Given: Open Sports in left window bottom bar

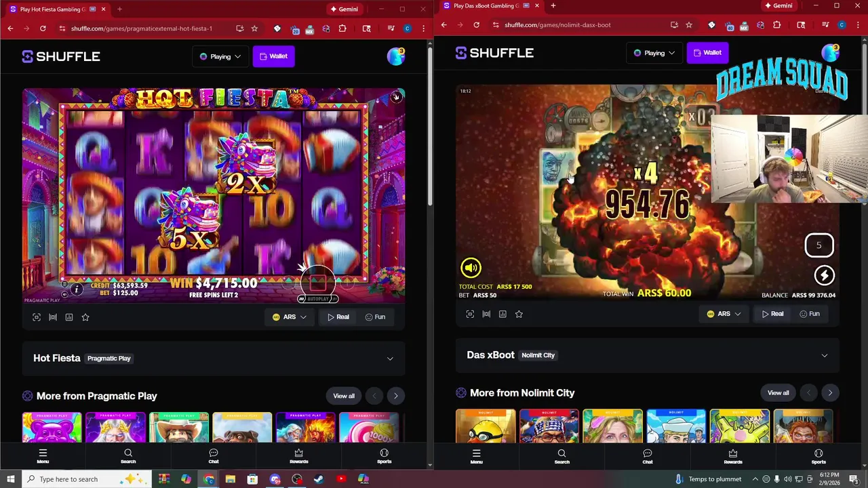Looking at the screenshot, I should pos(384,456).
